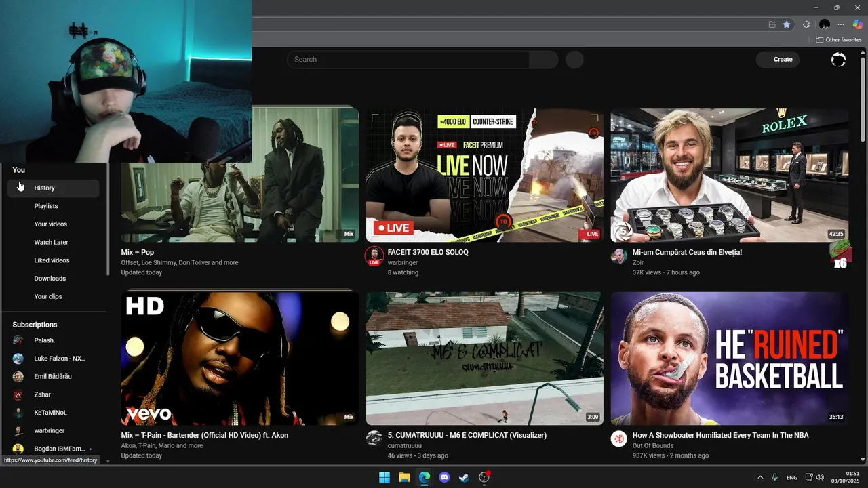The image size is (868, 488).
Task: Click the voice search round button
Action: 574,60
